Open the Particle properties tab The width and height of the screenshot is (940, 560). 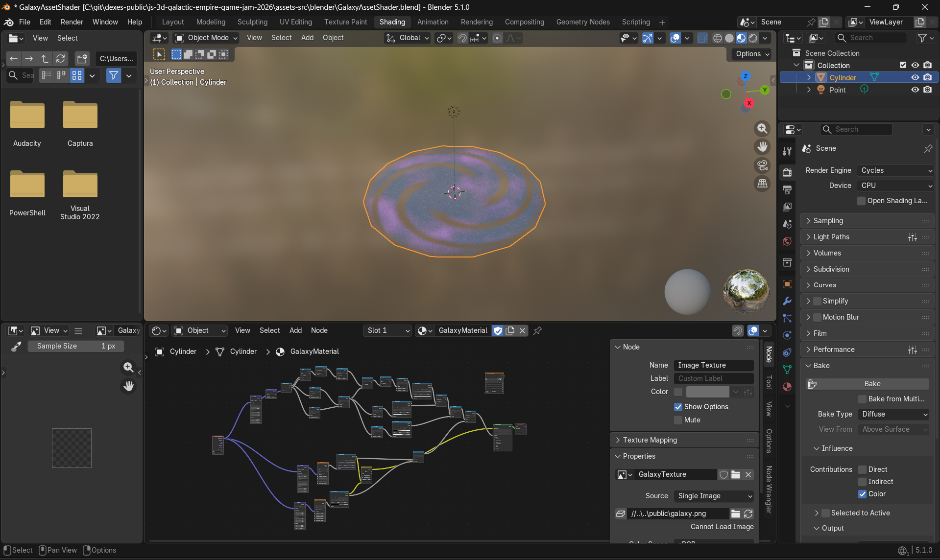point(787,318)
